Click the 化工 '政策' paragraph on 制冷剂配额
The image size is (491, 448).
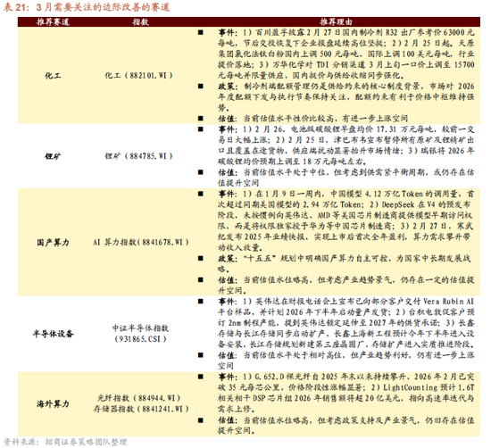click(x=346, y=96)
